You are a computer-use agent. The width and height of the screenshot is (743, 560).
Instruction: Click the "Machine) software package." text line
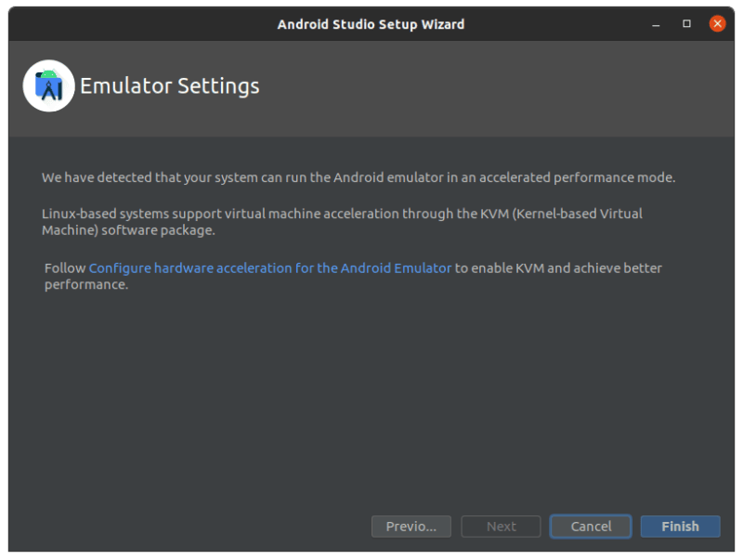tap(128, 230)
